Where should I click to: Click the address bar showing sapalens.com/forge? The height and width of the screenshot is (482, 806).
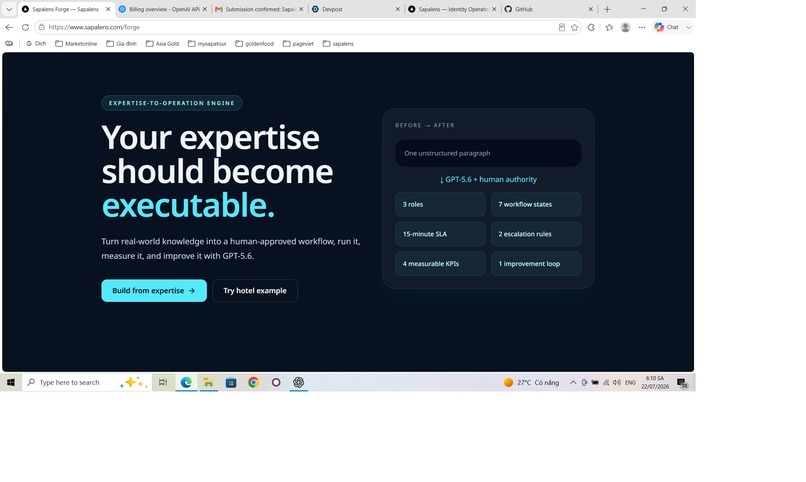click(298, 27)
